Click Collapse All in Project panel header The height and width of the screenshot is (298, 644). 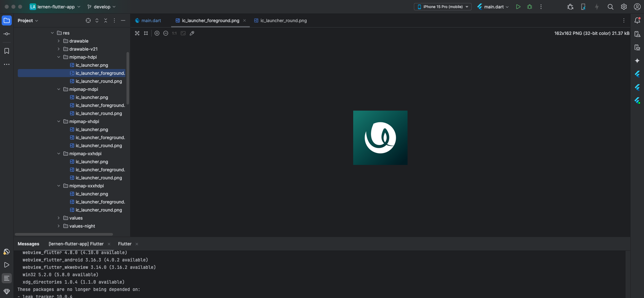click(106, 20)
